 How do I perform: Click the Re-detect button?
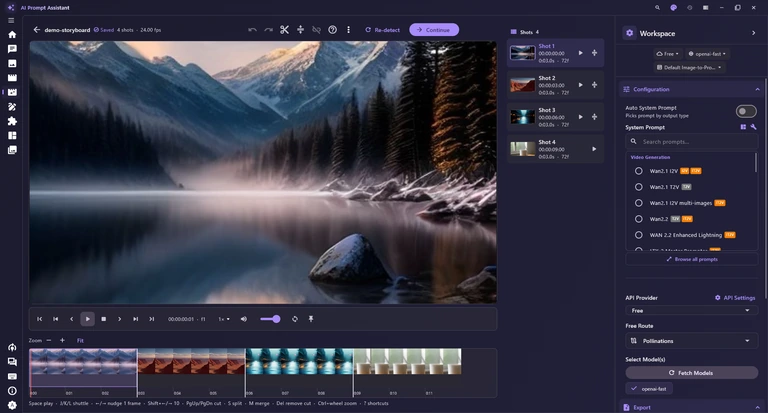[x=383, y=30]
